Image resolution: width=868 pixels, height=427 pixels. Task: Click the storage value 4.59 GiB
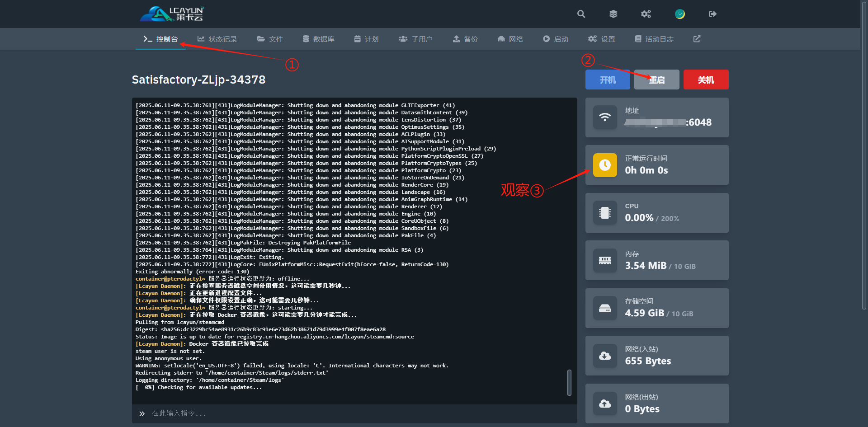coord(645,313)
